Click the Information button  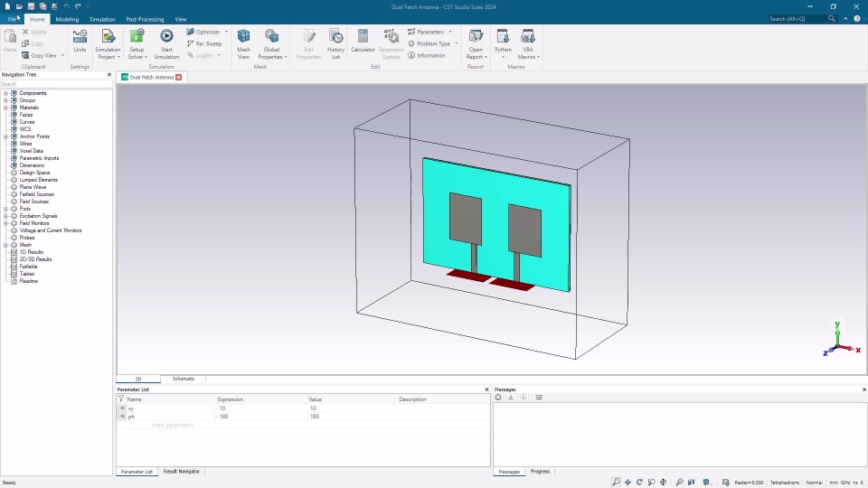(427, 55)
